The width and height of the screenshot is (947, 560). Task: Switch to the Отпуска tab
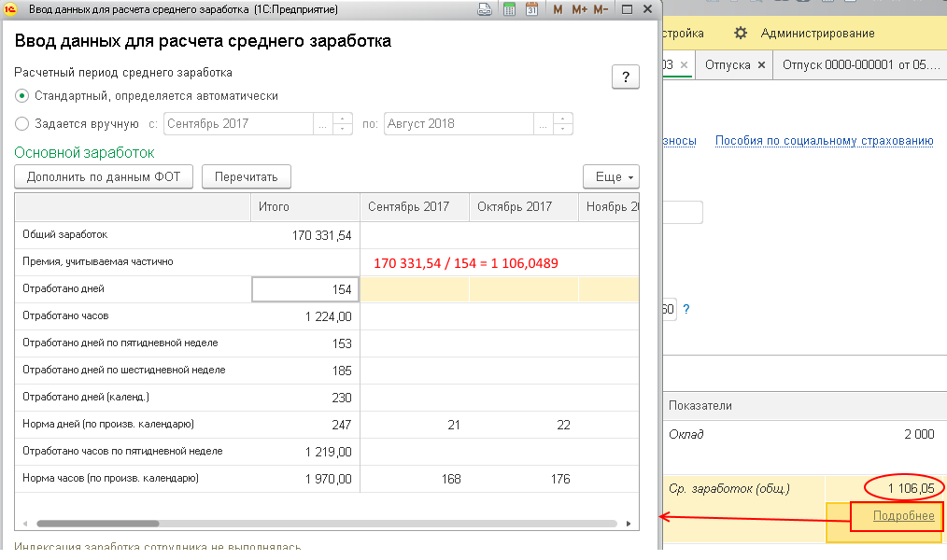click(728, 64)
